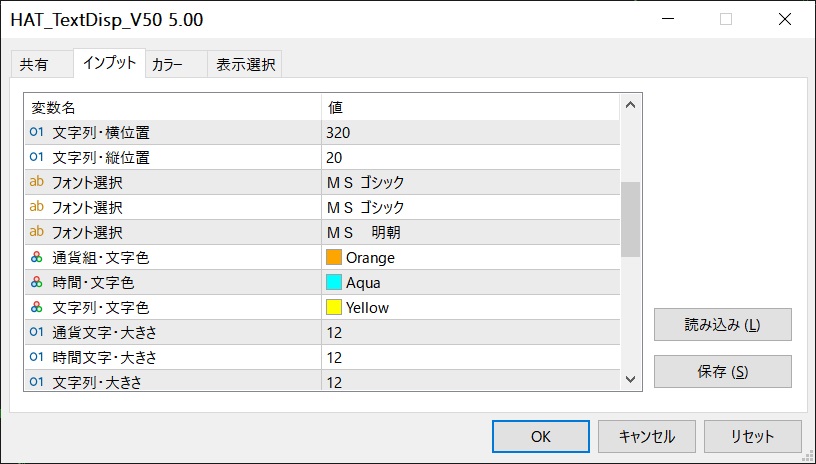816x464 pixels.
Task: Click the Orange color swatch
Action: pyautogui.click(x=334, y=257)
